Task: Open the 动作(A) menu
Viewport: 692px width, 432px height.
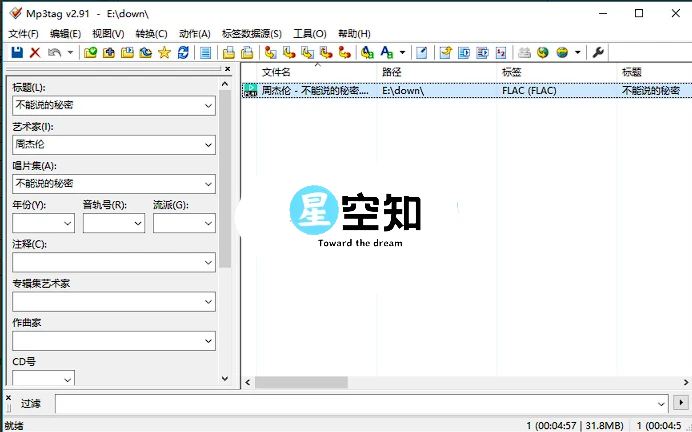Action: click(195, 34)
